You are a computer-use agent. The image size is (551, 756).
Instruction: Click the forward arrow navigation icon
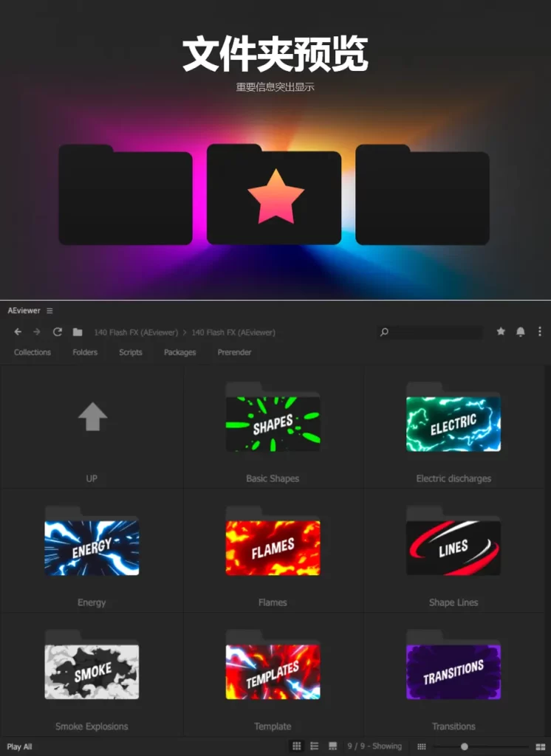[x=37, y=332]
